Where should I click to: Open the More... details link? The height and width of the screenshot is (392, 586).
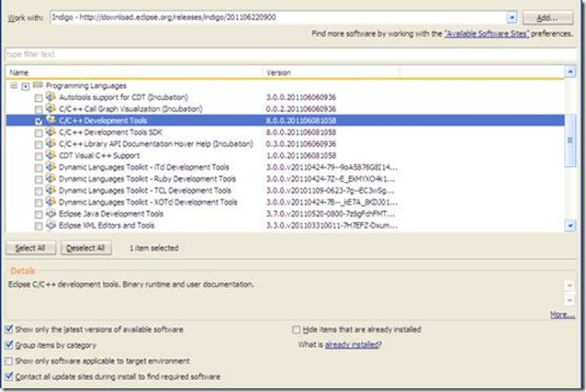562,315
